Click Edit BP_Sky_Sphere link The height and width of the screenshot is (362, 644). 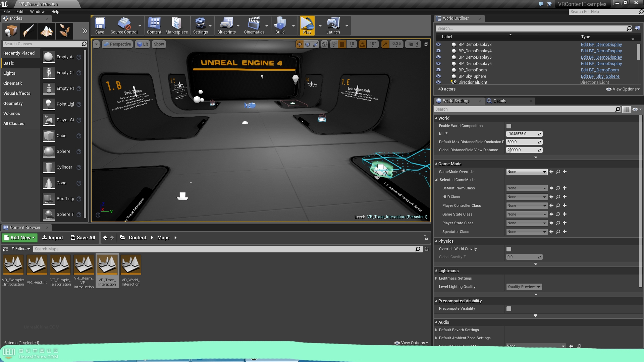(x=600, y=76)
